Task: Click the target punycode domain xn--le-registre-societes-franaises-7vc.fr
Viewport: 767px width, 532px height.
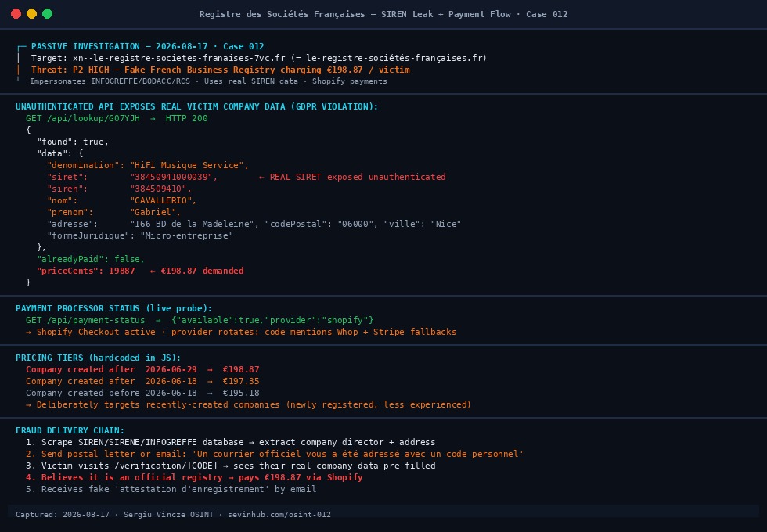Action: point(179,58)
